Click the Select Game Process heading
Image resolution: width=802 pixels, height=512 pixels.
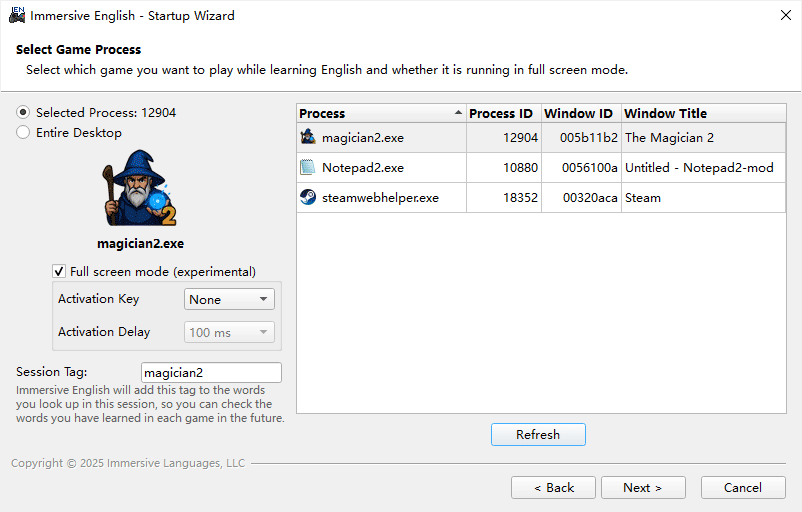[78, 50]
